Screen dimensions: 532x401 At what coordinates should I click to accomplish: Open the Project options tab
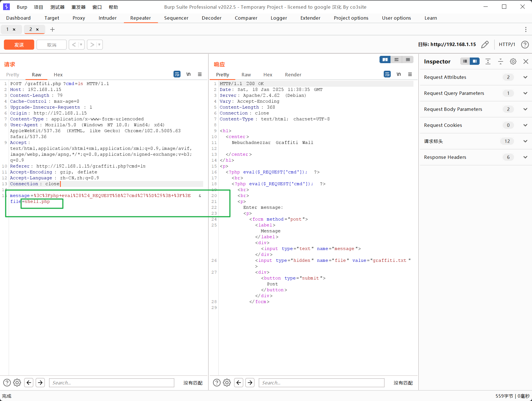coord(351,18)
